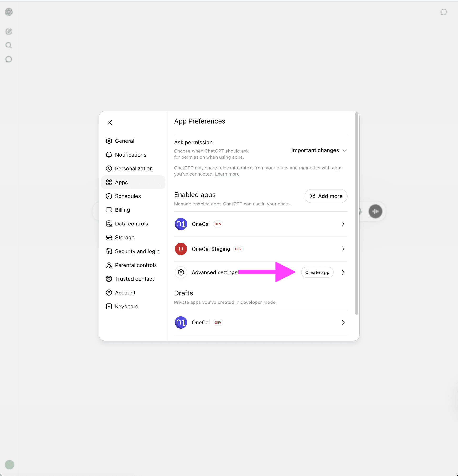Click the OneCal Staging app name
This screenshot has width=458, height=476.
pos(211,249)
